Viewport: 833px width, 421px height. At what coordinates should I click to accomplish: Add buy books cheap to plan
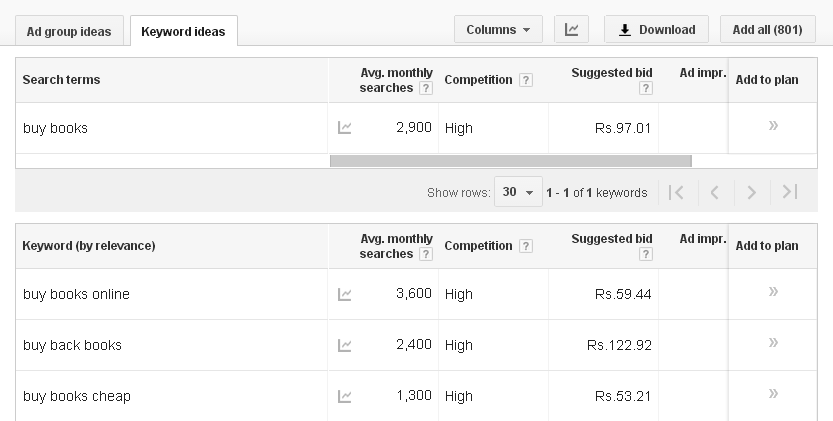773,394
